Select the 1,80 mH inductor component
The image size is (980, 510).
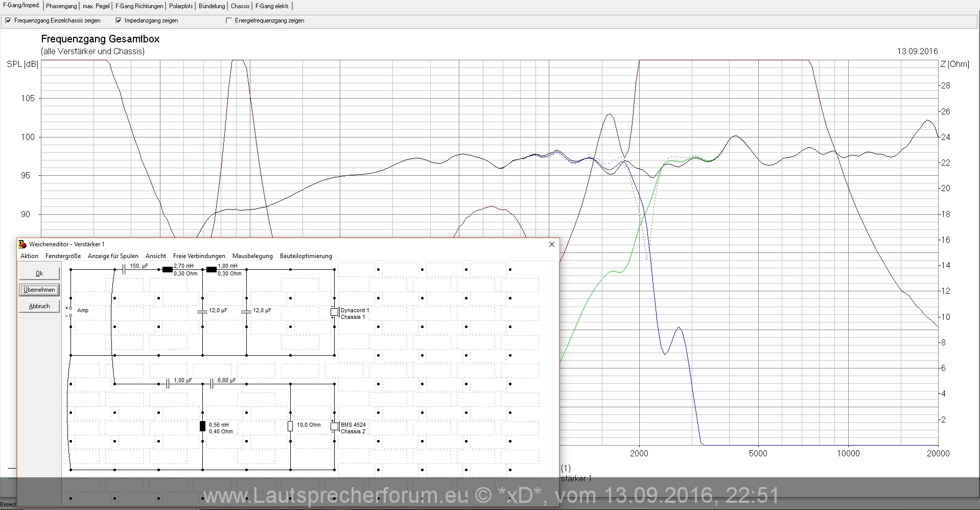pyautogui.click(x=211, y=269)
